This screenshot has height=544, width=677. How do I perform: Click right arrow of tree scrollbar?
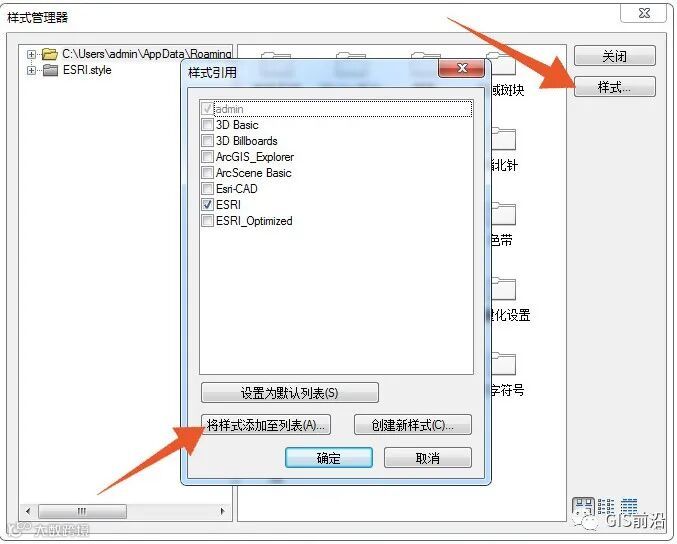click(222, 512)
